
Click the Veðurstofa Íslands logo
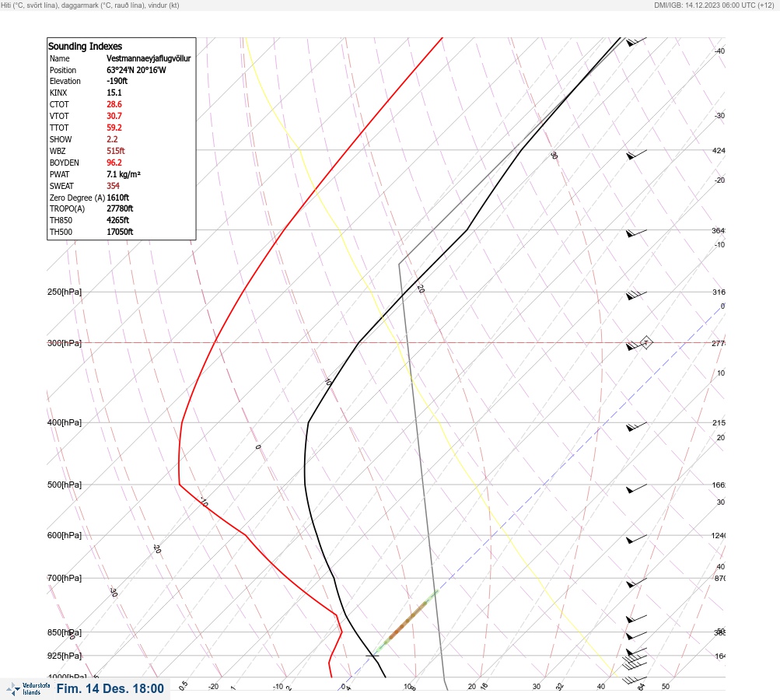tap(28, 689)
